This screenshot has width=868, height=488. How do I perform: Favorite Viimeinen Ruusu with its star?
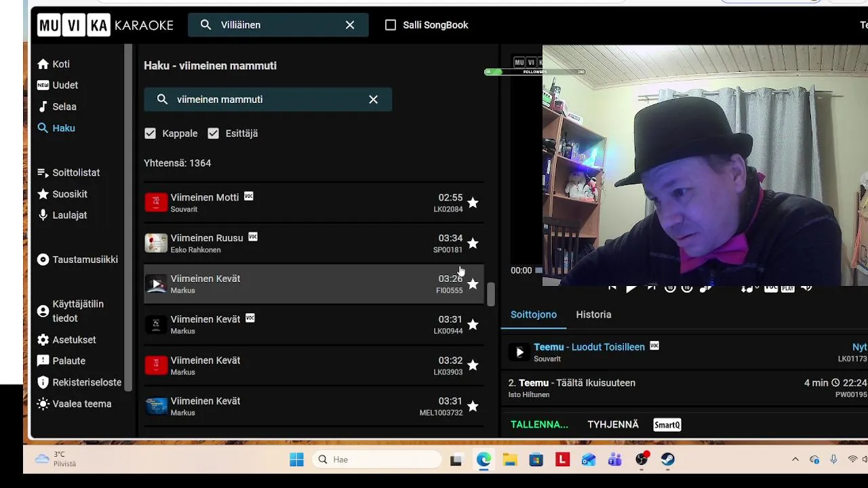[x=473, y=243]
